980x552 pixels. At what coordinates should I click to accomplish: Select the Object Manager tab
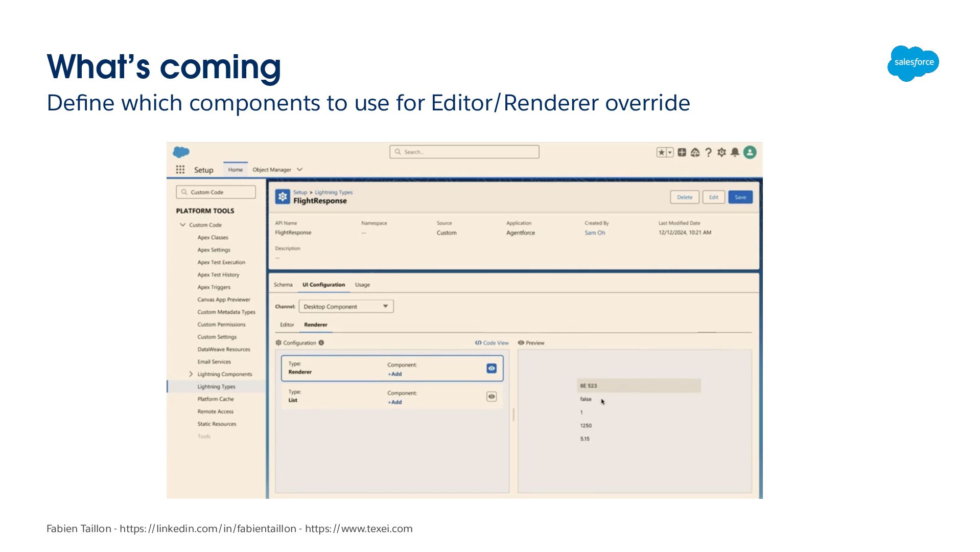tap(272, 170)
